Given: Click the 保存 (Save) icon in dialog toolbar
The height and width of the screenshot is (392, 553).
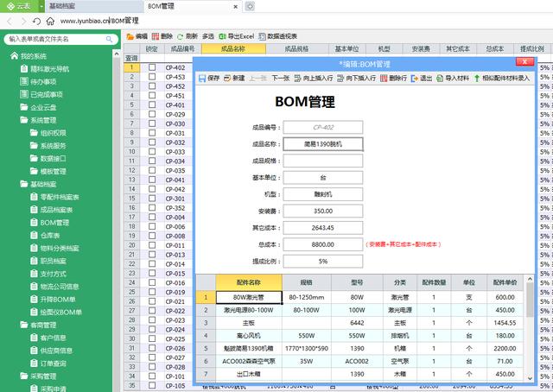Looking at the screenshot, I should 203,78.
